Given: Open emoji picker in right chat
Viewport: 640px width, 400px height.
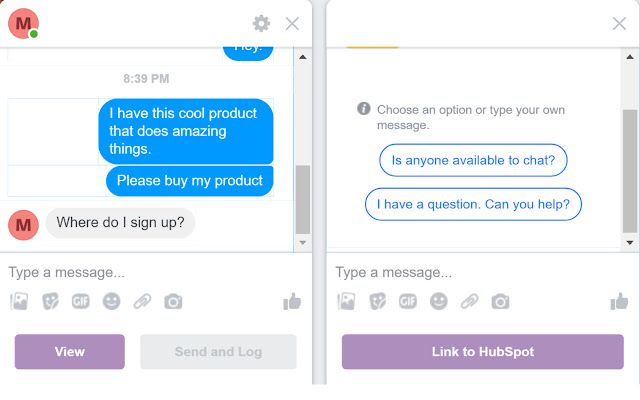Looking at the screenshot, I should coord(439,301).
